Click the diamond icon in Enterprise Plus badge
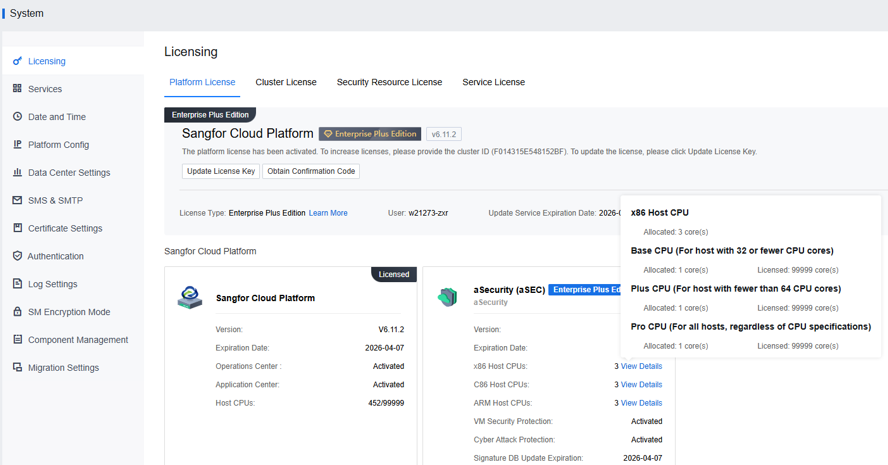Image resolution: width=888 pixels, height=465 pixels. point(328,134)
